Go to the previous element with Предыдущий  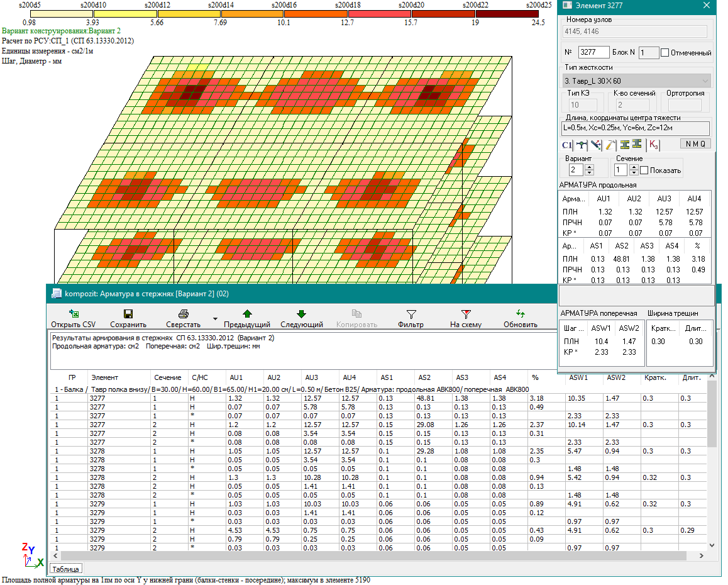[x=247, y=313]
